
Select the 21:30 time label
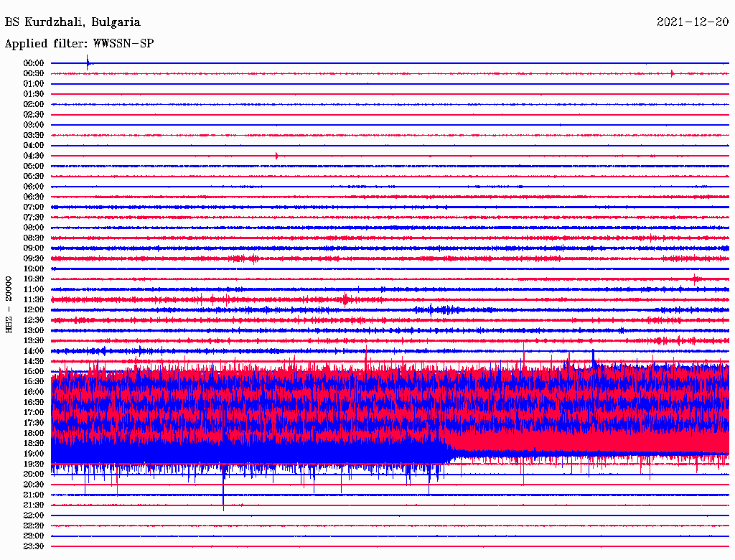click(34, 505)
